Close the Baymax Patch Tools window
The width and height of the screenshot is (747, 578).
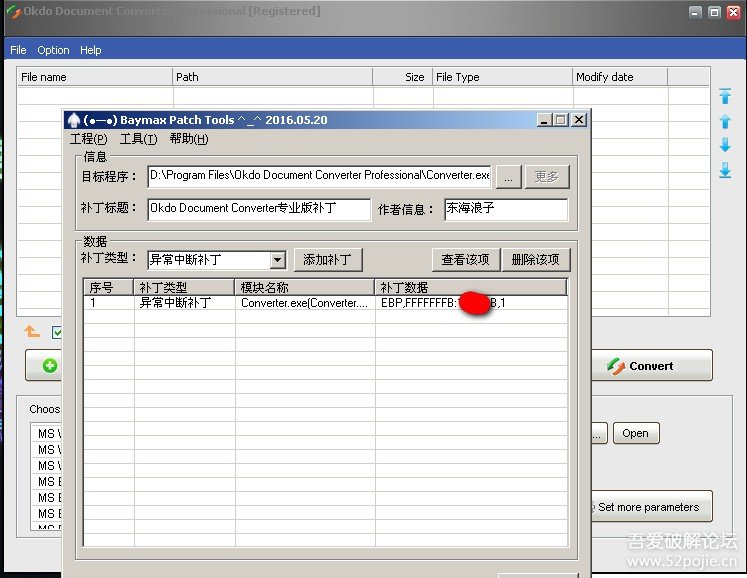point(578,120)
